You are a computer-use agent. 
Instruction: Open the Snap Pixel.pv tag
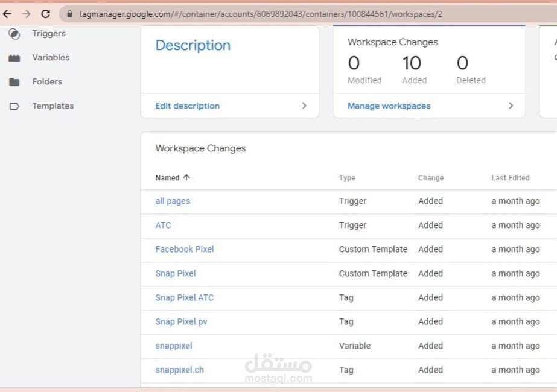click(181, 321)
